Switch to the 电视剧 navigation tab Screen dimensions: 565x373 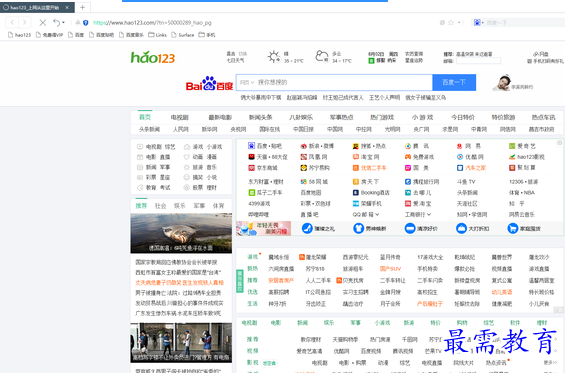click(x=179, y=117)
